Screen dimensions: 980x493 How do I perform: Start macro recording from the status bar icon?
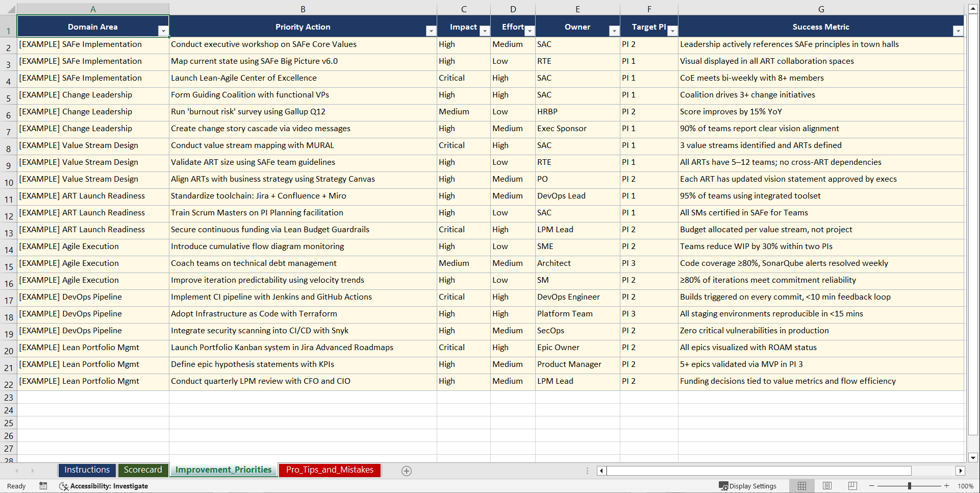(x=43, y=486)
